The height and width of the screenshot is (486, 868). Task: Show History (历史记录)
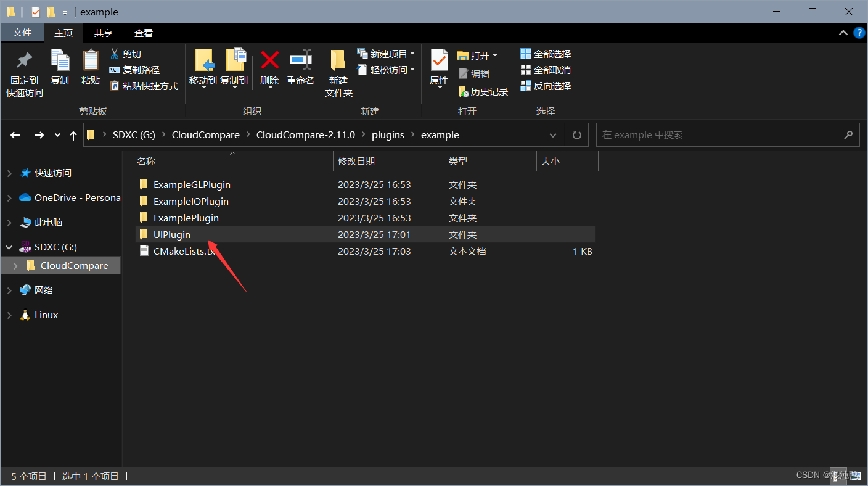(483, 92)
